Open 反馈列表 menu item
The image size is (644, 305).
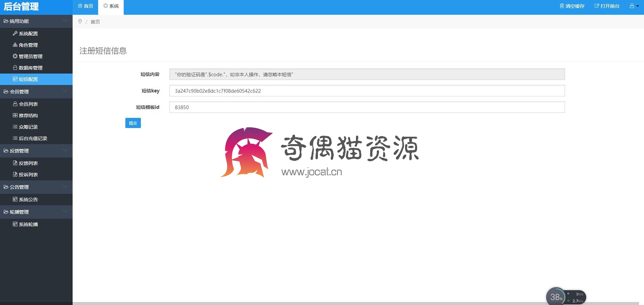click(x=36, y=163)
